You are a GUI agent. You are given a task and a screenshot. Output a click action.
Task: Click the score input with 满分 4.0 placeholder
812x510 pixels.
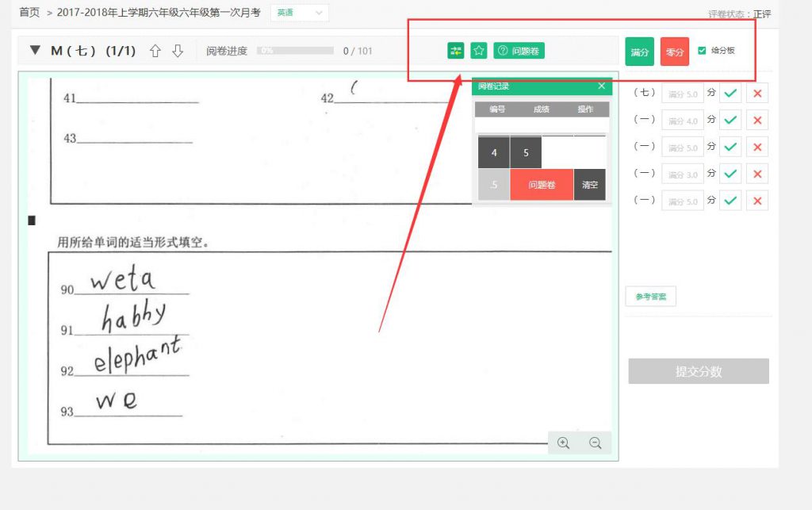pos(682,121)
